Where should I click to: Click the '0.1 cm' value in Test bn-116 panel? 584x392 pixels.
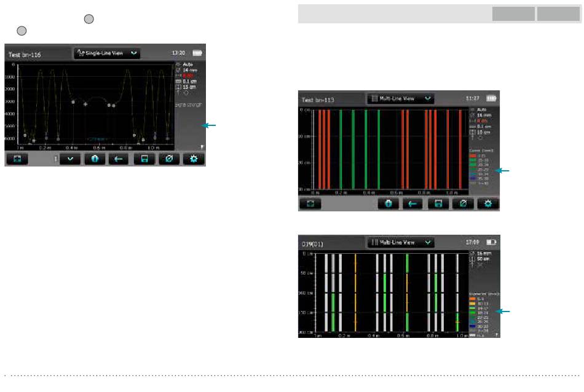[x=189, y=81]
